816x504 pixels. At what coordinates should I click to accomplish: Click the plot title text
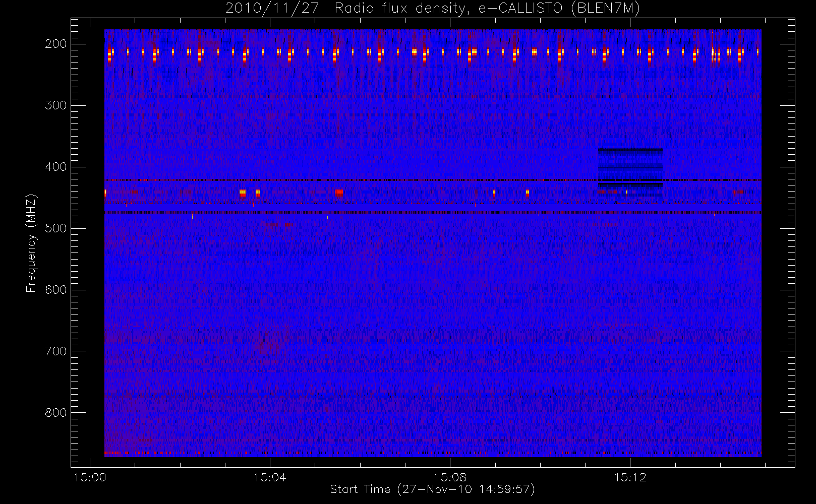pyautogui.click(x=433, y=9)
